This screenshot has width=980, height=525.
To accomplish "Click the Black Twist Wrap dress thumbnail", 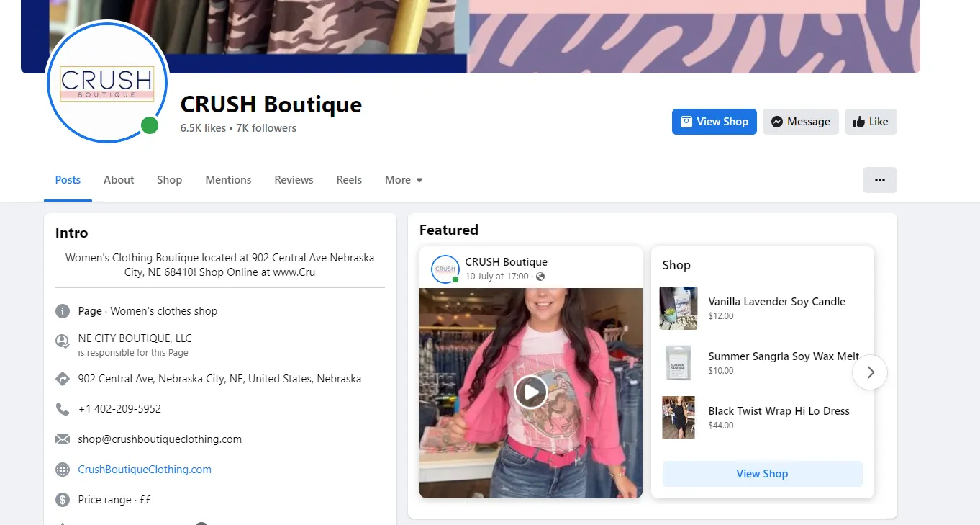I will coord(678,418).
